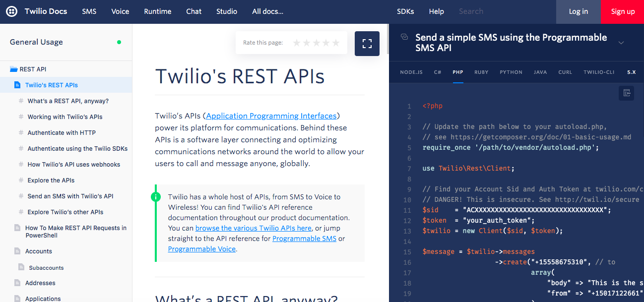Screen dimensions: 644x302
Task: Open the SMS docs menu
Action: coord(89,11)
